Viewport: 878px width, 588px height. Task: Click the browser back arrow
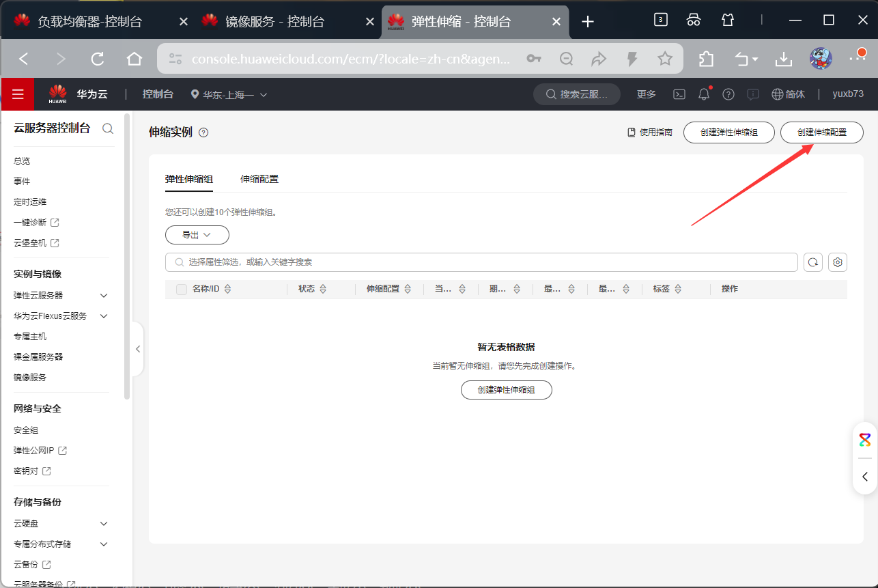(x=24, y=59)
